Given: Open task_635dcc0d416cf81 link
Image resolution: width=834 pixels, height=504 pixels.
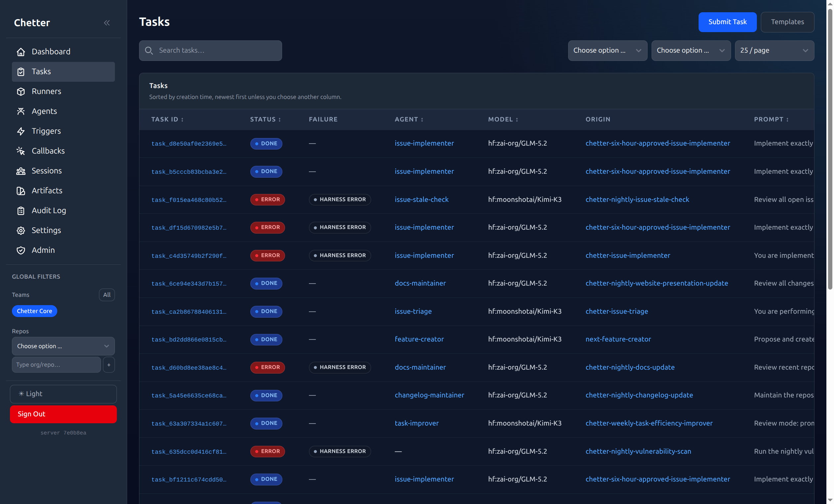Looking at the screenshot, I should click(189, 452).
